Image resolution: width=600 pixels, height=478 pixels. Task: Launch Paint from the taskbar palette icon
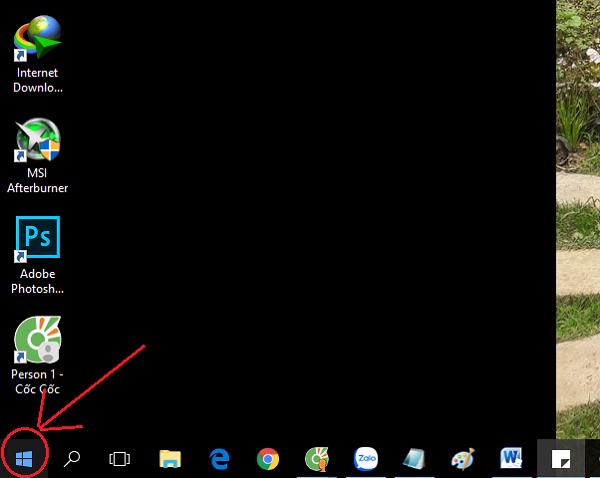click(464, 459)
